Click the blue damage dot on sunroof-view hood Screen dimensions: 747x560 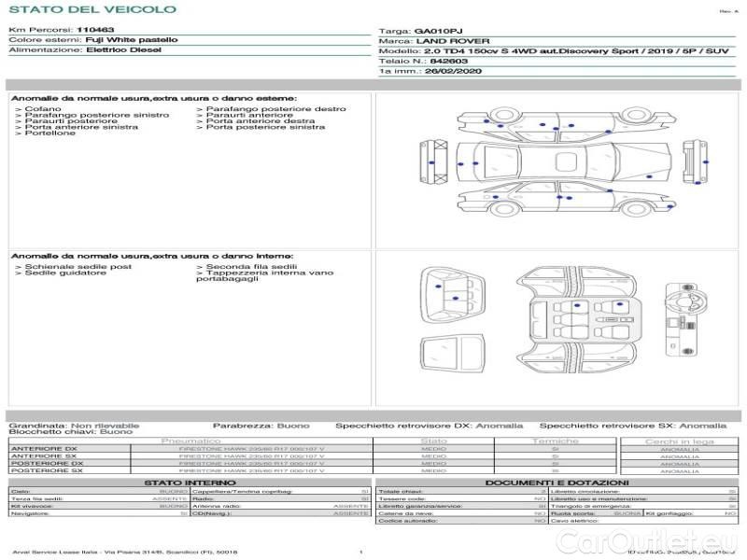click(474, 163)
